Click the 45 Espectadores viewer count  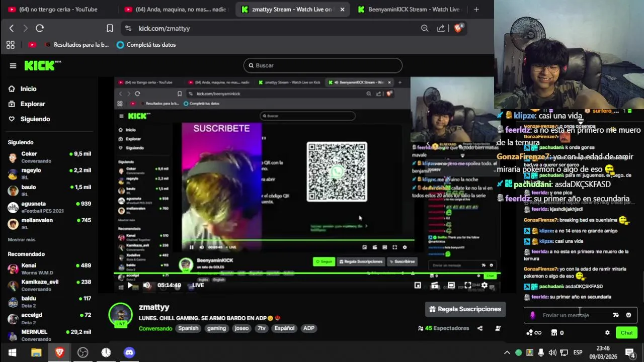pyautogui.click(x=443, y=328)
